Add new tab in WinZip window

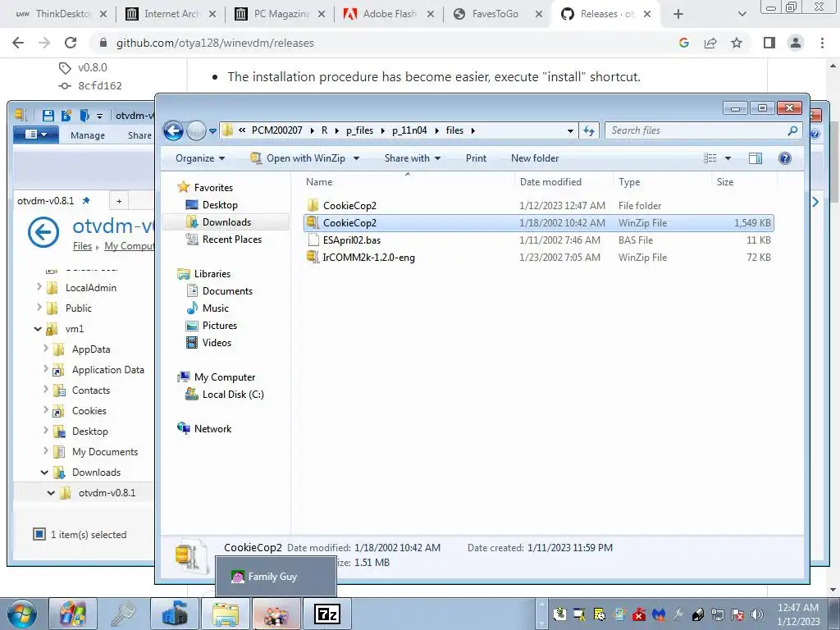coord(119,201)
